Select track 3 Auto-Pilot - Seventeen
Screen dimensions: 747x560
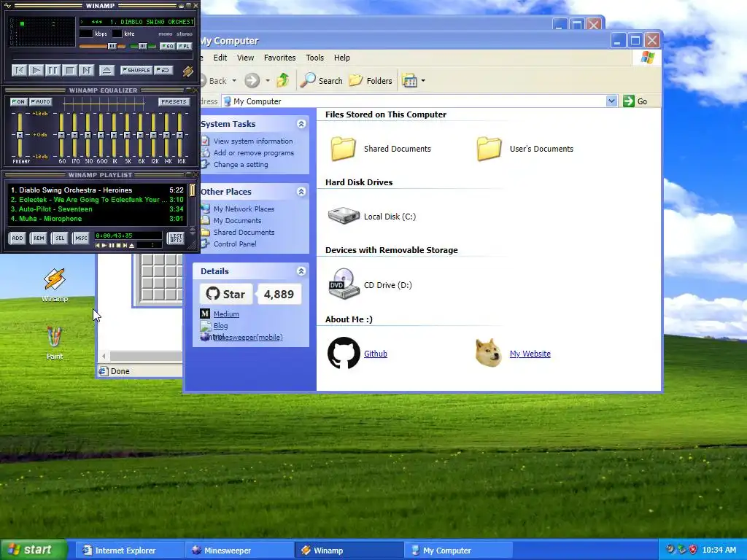[97, 209]
